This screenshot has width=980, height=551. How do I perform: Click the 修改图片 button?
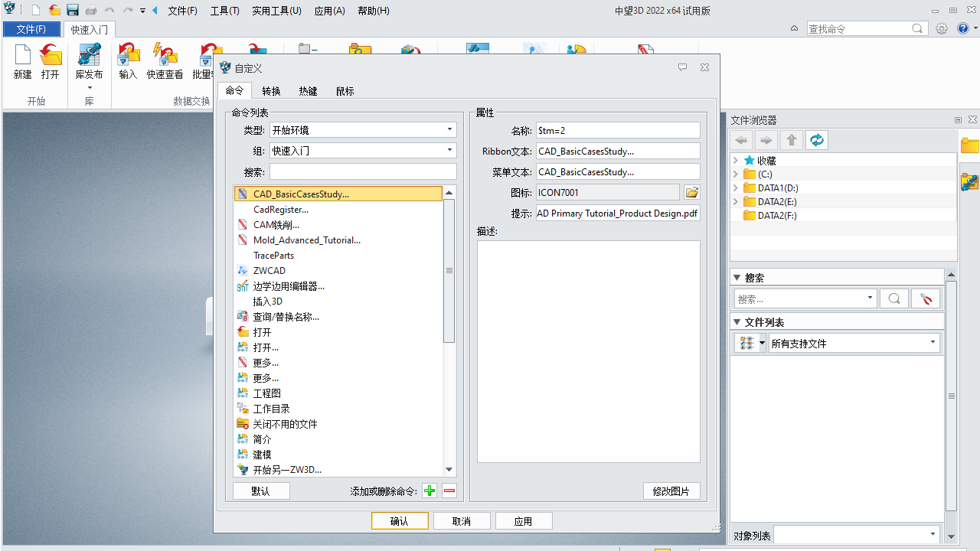671,491
